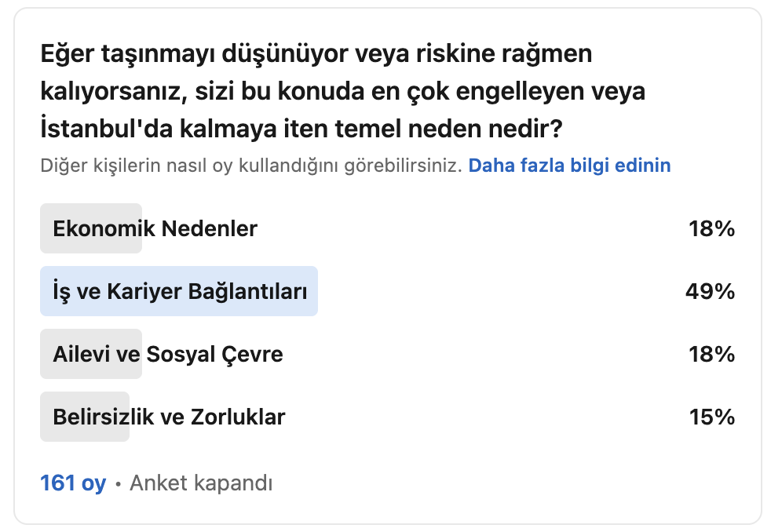Click empty space in the 'İş ve Kariyer' row
This screenshot has height=532, width=771.
[x=497, y=291]
